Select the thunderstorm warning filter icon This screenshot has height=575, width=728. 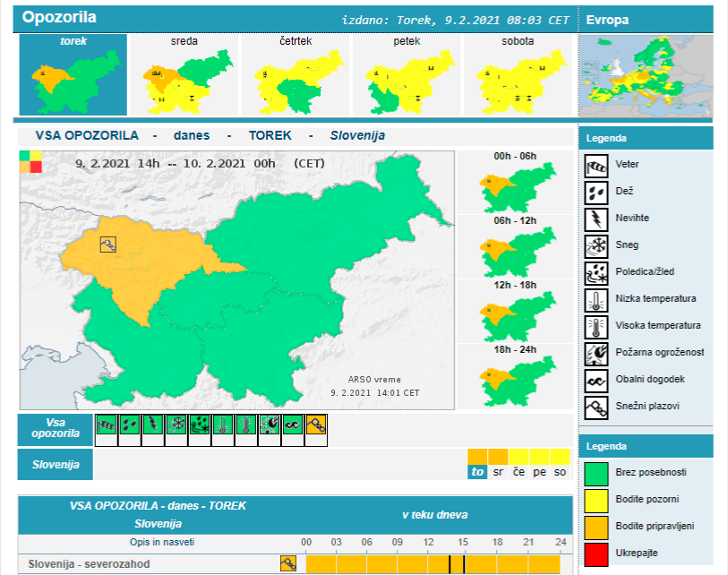pyautogui.click(x=154, y=426)
